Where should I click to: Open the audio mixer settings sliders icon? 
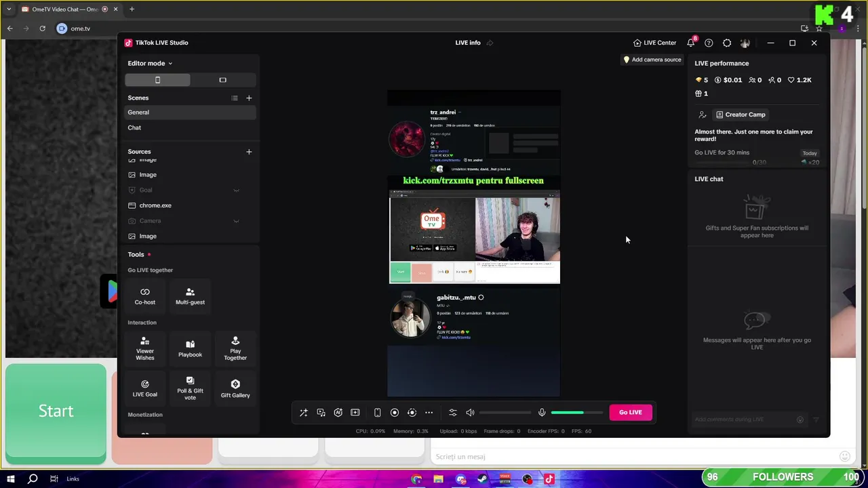point(453,413)
